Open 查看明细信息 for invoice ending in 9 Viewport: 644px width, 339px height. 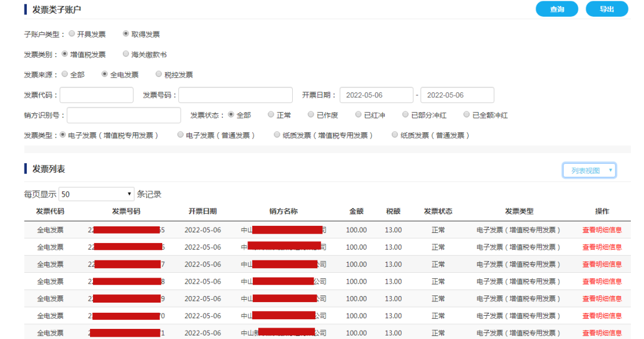tap(602, 299)
